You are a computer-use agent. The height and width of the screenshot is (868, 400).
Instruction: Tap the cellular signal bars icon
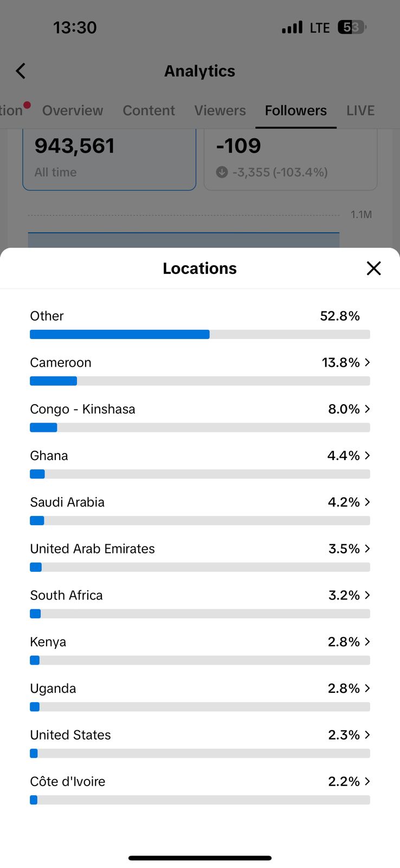point(292,27)
